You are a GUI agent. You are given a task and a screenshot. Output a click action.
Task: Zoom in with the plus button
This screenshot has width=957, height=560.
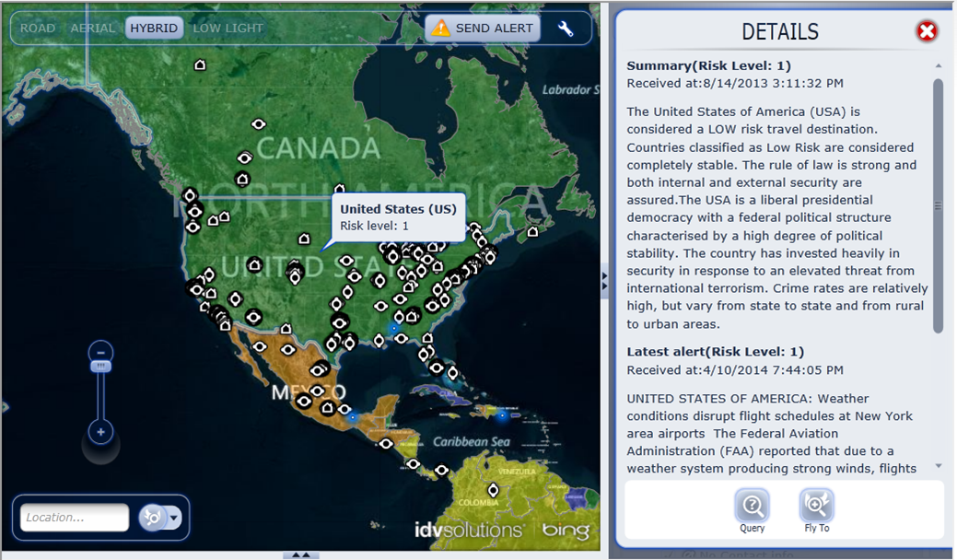coord(101,431)
